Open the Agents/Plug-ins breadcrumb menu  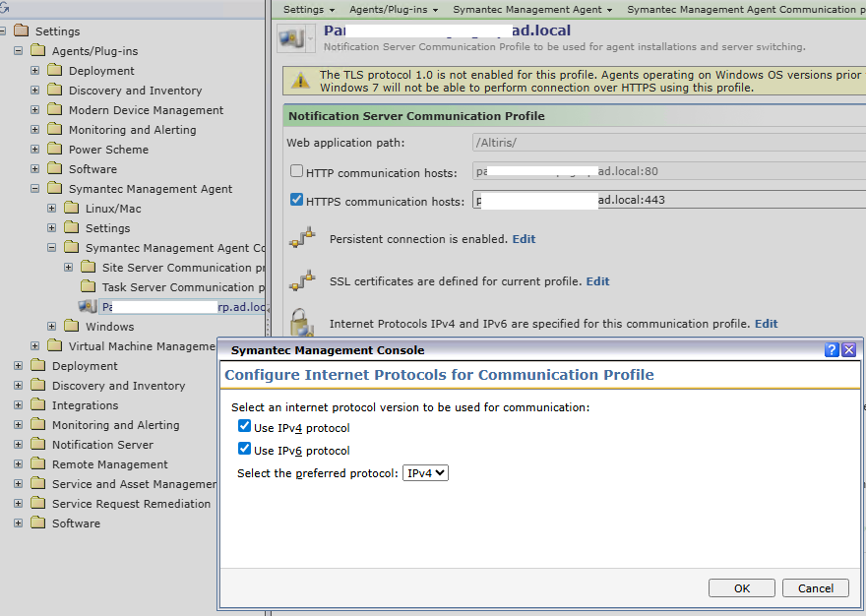point(394,9)
